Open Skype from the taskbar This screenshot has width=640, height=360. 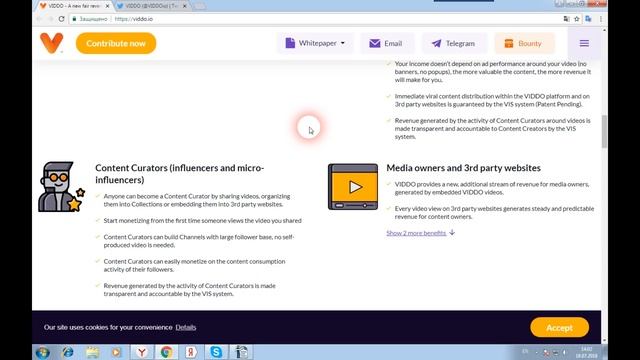coord(216,352)
